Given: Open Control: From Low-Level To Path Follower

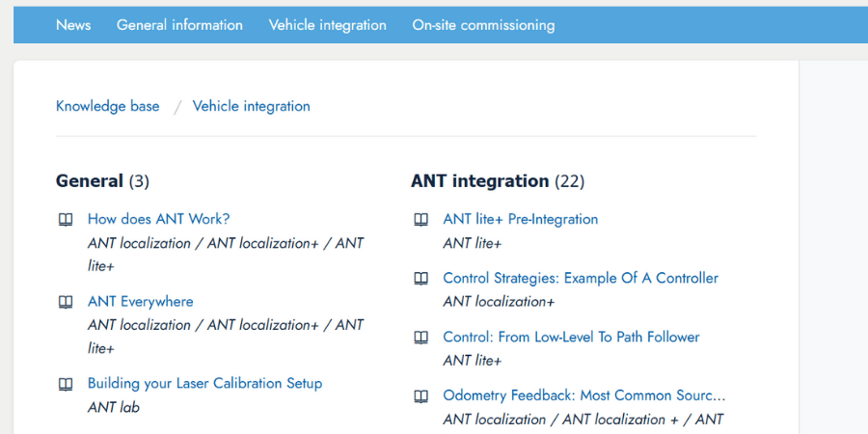Looking at the screenshot, I should (571, 337).
